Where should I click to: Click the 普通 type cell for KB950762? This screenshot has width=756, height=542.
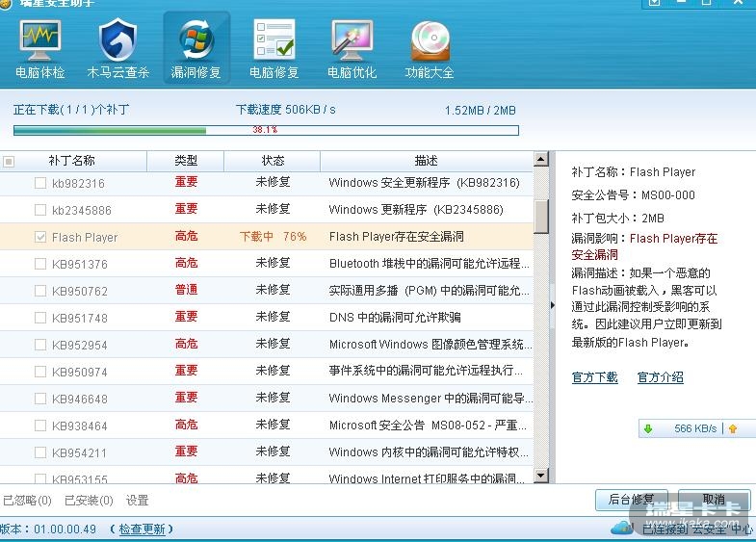(186, 290)
